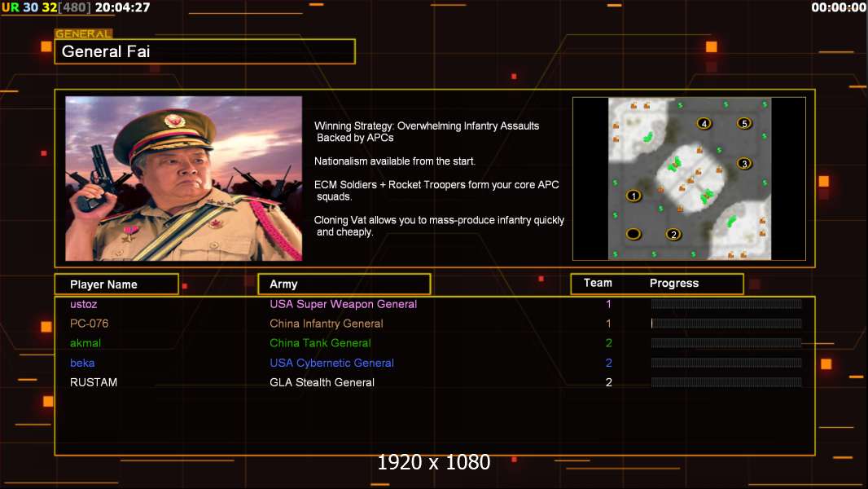Image resolution: width=868 pixels, height=489 pixels.
Task: Click start position marker 1 on minimap
Action: 633,196
